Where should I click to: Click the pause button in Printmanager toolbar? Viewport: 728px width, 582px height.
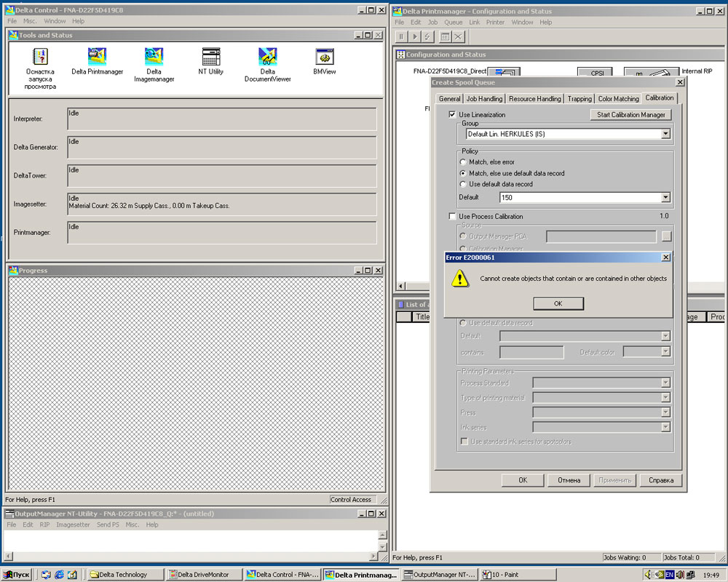point(401,36)
